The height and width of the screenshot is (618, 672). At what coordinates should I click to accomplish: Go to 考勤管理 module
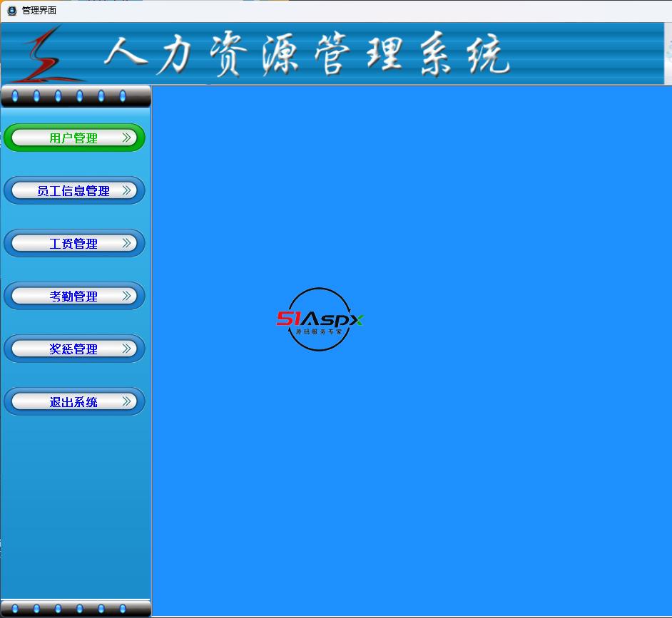pos(74,296)
